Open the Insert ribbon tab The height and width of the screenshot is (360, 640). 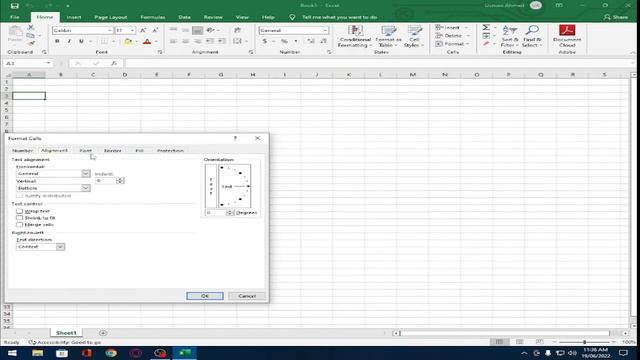[x=74, y=17]
